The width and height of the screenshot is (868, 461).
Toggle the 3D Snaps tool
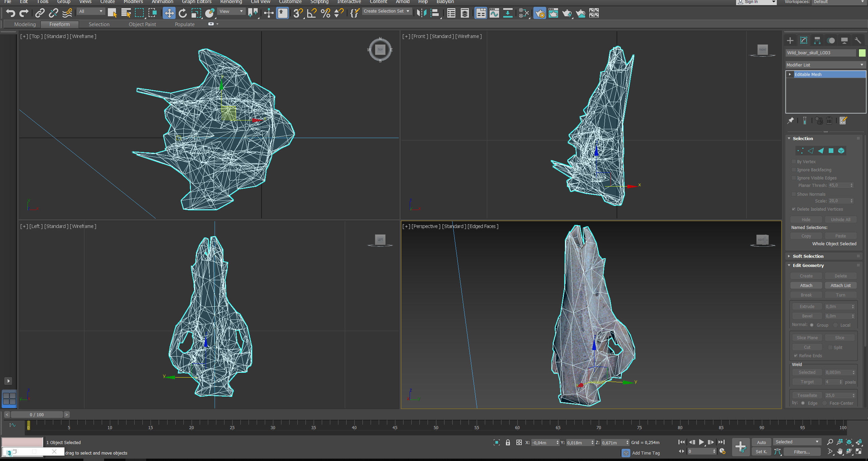[x=298, y=13]
